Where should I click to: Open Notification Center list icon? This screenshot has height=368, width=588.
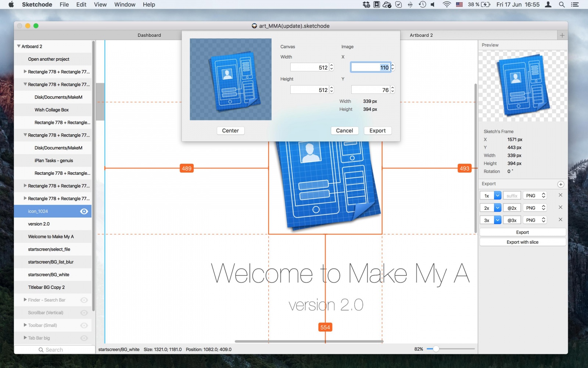tap(575, 4)
